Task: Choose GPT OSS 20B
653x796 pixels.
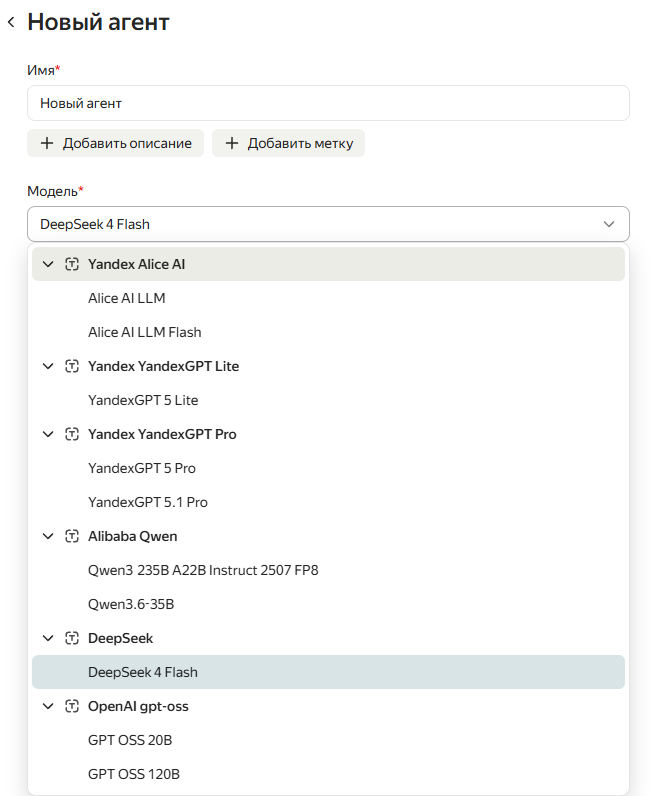Action: click(x=328, y=740)
